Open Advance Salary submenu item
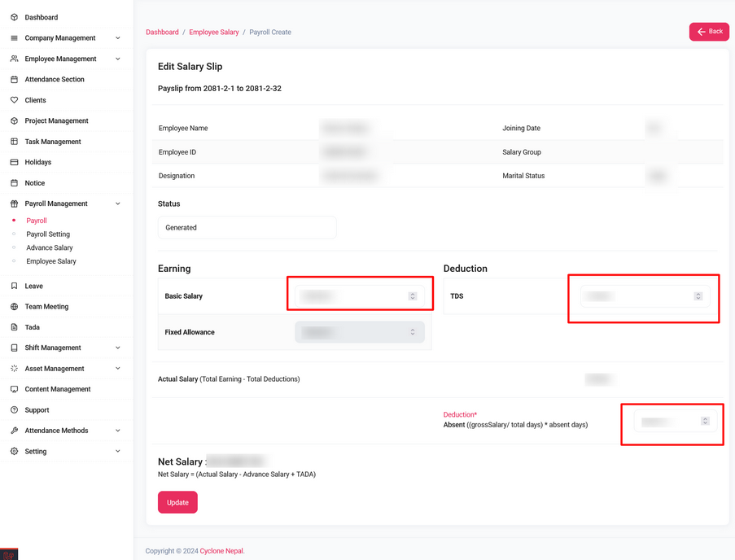Viewport: 735px width, 560px height. click(50, 247)
